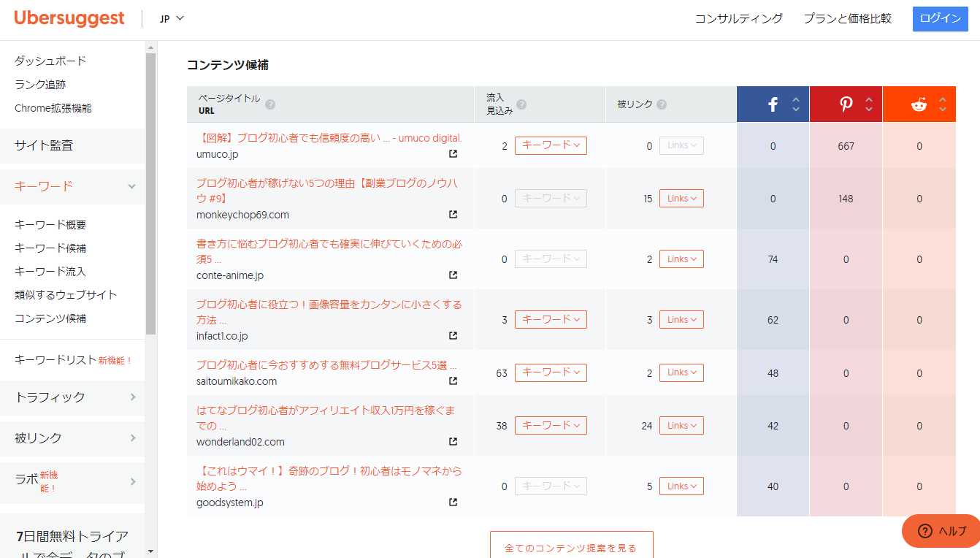The width and height of the screenshot is (980, 558).
Task: Open Links dropdown for goodsystem.jp row
Action: tap(681, 486)
